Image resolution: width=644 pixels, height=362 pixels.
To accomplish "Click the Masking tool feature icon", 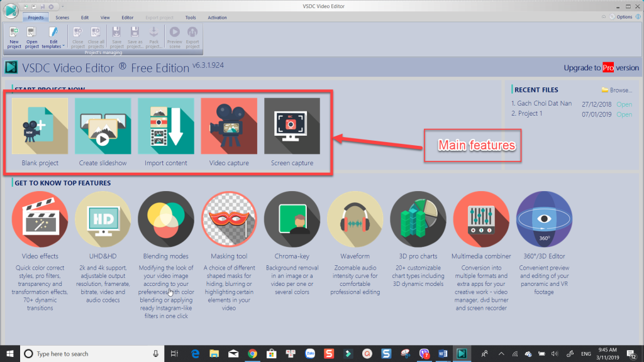I will [x=229, y=219].
